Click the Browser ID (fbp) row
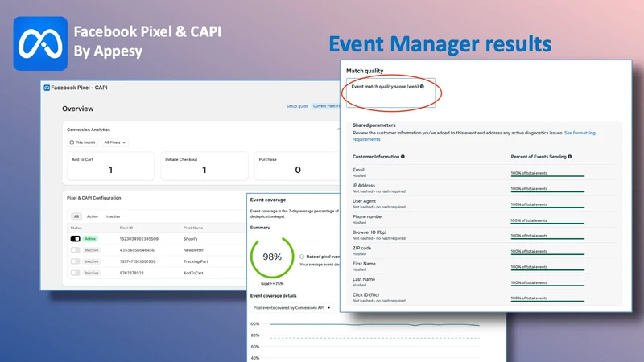Image resolution: width=644 pixels, height=362 pixels. click(x=484, y=235)
